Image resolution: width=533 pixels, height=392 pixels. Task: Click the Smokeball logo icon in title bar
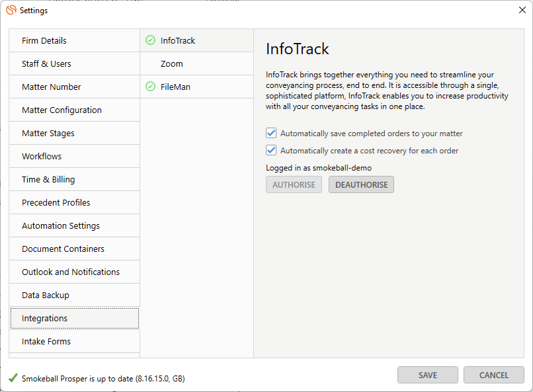click(11, 10)
